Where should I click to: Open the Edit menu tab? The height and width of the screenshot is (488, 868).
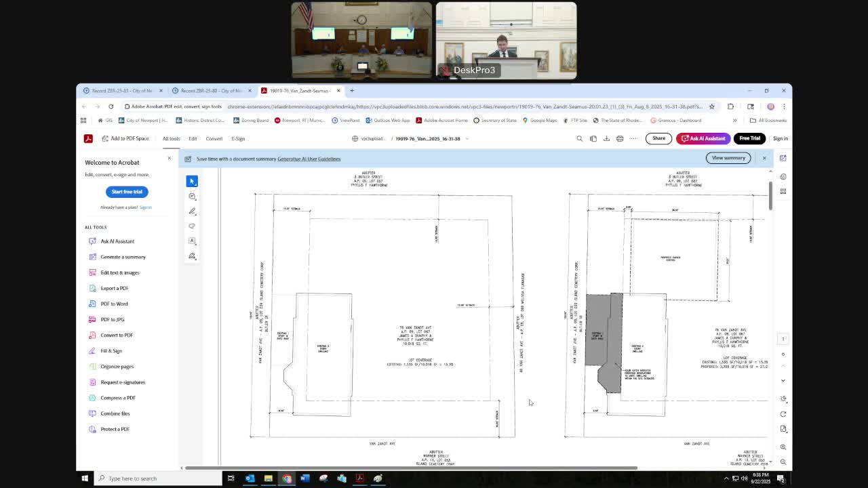click(193, 139)
